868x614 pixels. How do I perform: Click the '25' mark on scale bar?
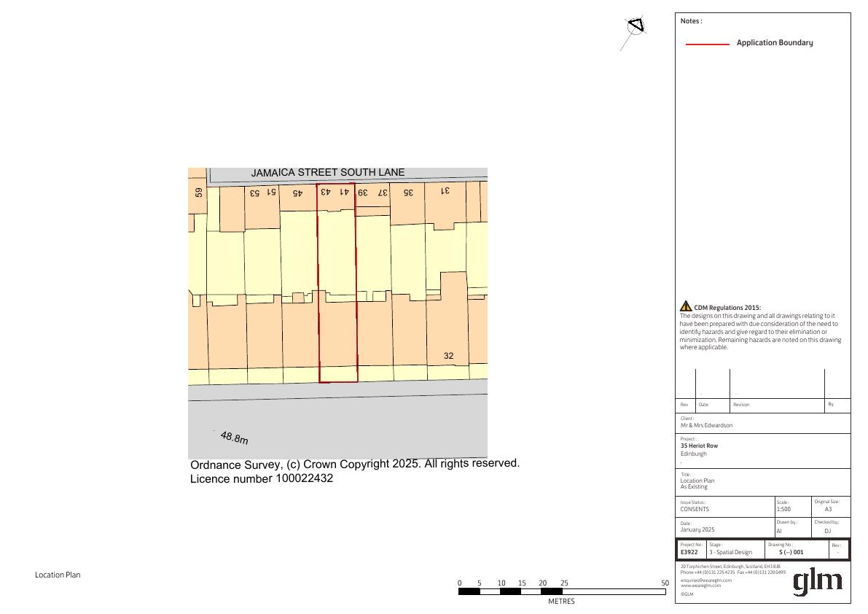pyautogui.click(x=564, y=583)
